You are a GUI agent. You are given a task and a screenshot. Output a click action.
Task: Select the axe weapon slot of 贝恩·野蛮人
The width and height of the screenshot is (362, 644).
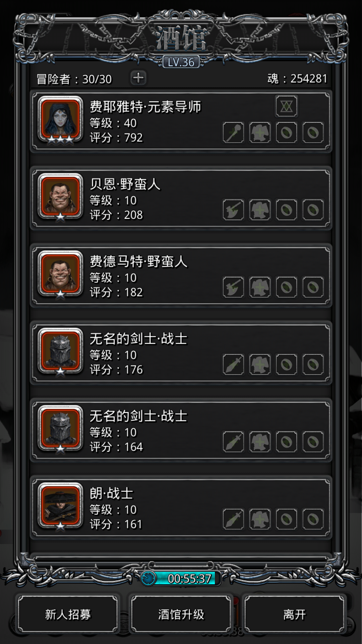click(233, 210)
